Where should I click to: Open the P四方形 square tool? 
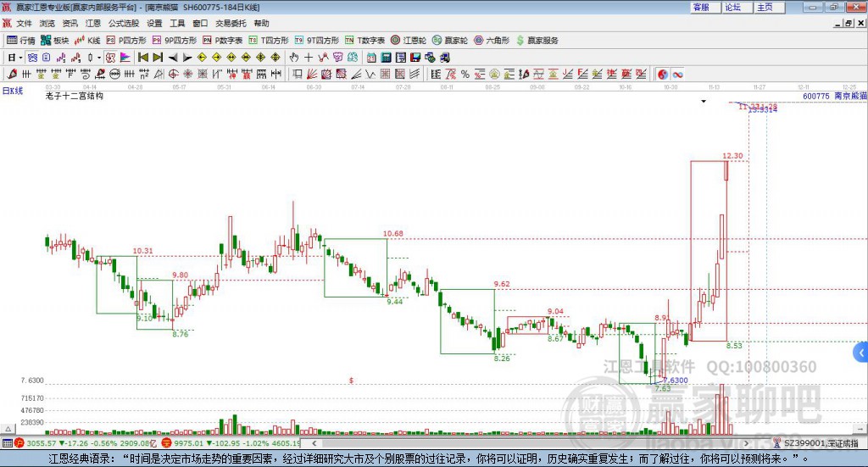[126, 41]
